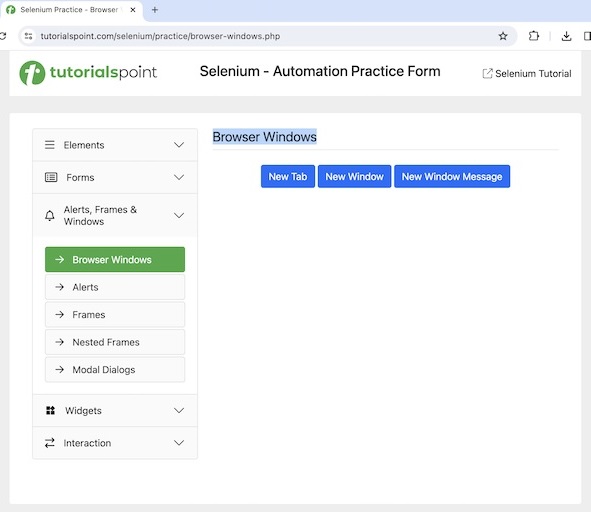Click the arrow icon in Alerts row
The height and width of the screenshot is (512, 591).
[x=60, y=287]
